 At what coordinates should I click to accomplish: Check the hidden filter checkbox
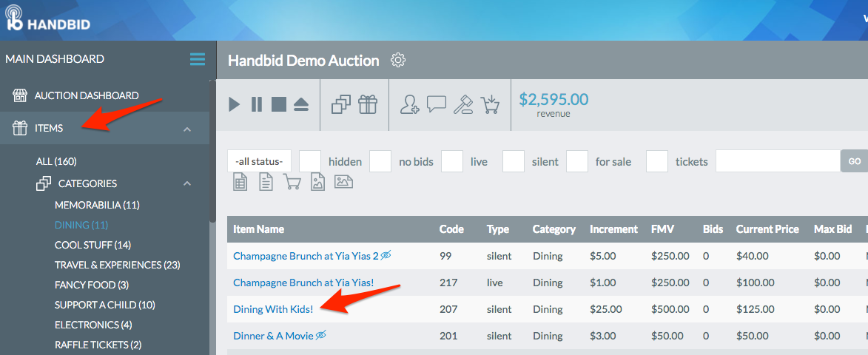click(x=310, y=161)
